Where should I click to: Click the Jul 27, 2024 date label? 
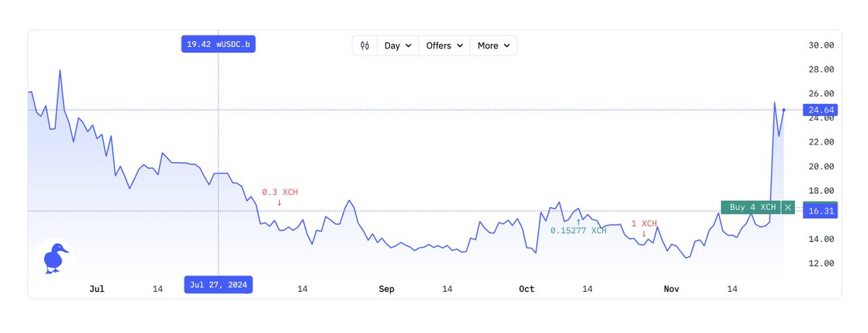[218, 284]
